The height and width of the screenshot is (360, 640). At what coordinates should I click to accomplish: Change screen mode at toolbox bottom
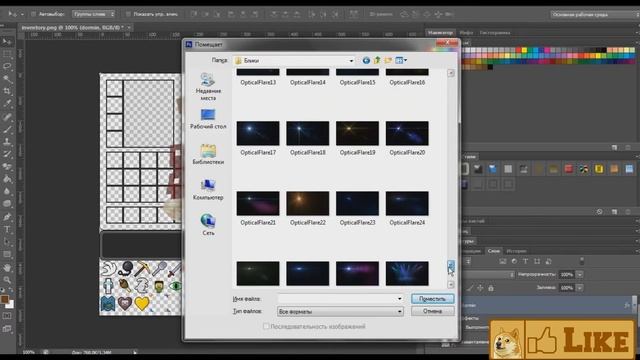click(x=7, y=329)
